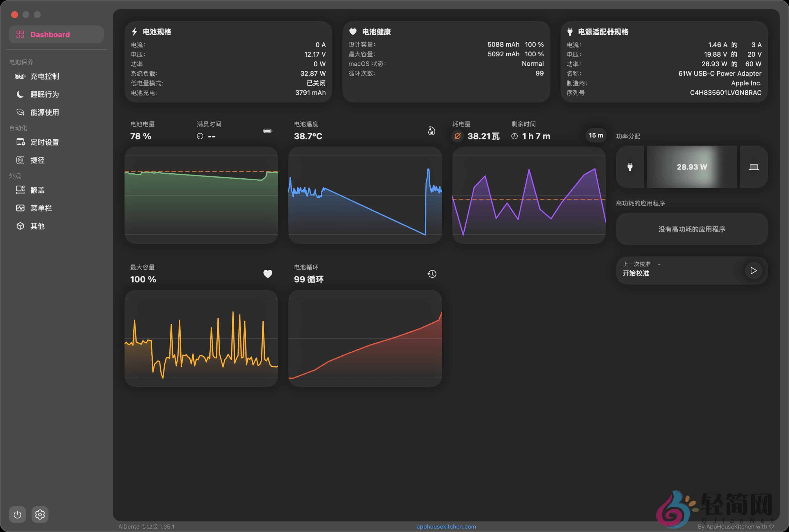This screenshot has width=789, height=532.
Task: Open 菜单栏 appearance settings
Action: (x=41, y=208)
